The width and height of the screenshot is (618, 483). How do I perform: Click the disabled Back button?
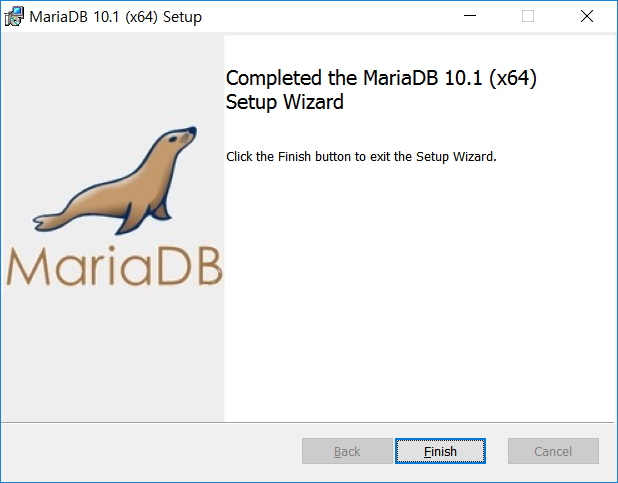click(347, 451)
